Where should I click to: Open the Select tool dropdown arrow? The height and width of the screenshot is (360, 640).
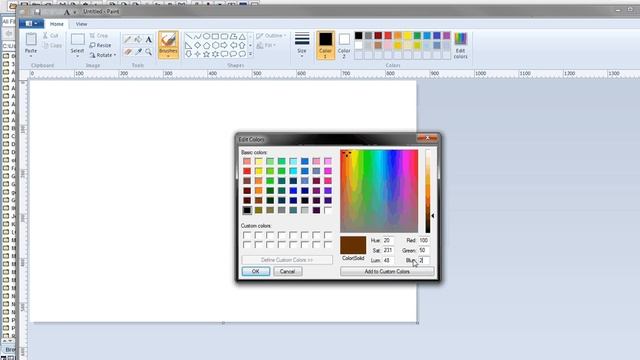78,56
